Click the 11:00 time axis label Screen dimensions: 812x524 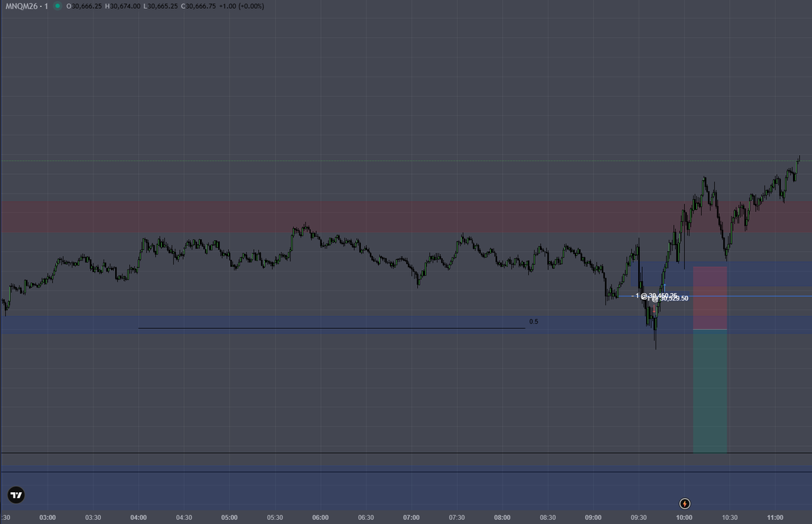click(x=775, y=517)
